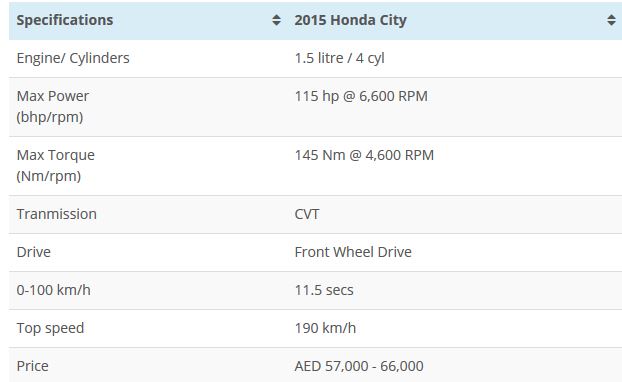Select the Top speed row label
Image resolution: width=622 pixels, height=382 pixels.
click(50, 328)
